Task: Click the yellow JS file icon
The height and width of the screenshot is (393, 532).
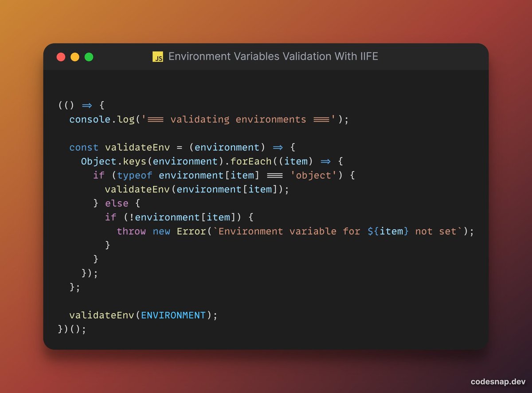Action: pos(158,56)
